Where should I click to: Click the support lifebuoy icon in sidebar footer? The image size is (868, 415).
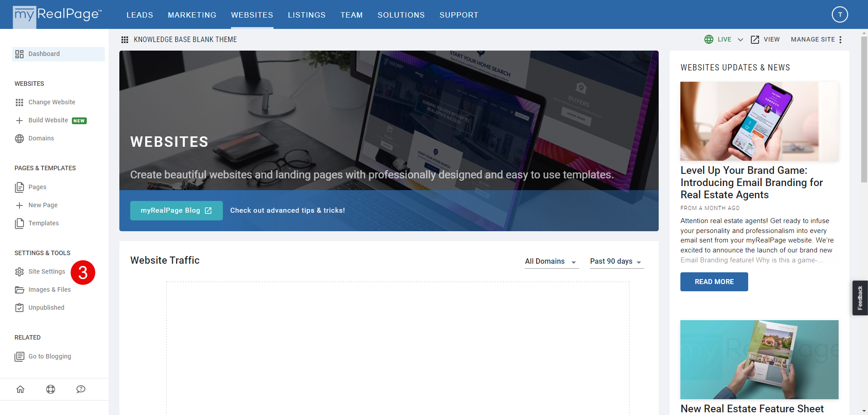[51, 389]
